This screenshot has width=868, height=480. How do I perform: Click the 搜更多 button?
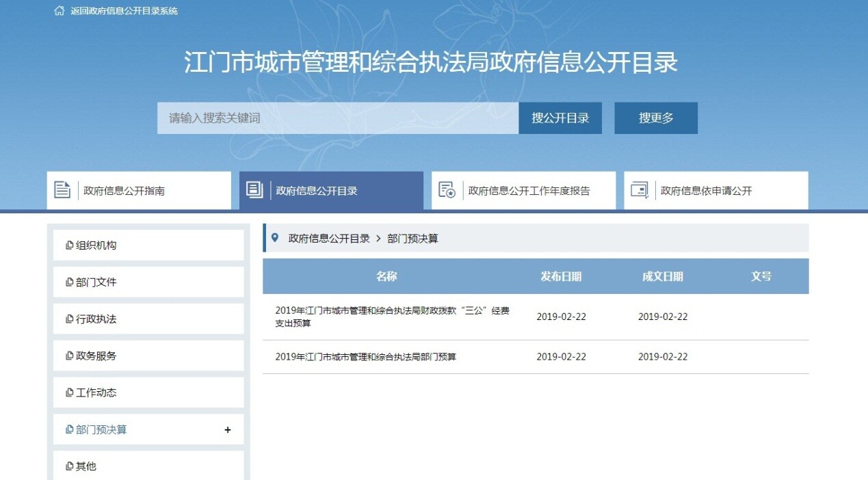click(655, 118)
